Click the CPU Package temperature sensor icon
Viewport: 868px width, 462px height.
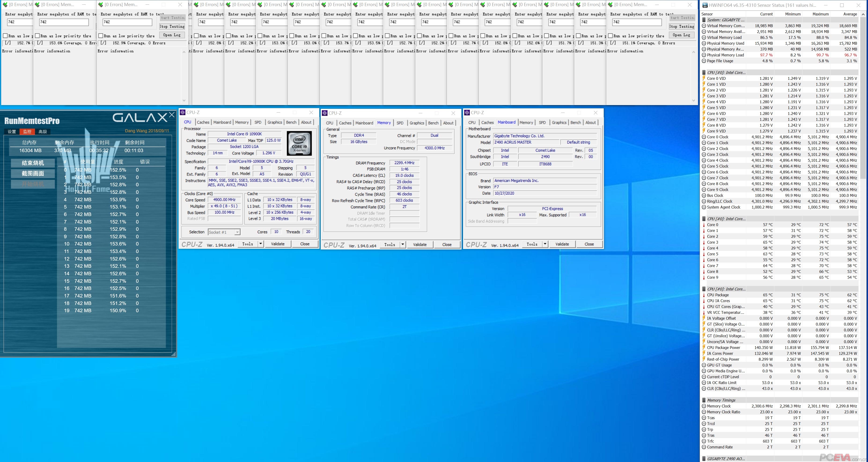(704, 295)
